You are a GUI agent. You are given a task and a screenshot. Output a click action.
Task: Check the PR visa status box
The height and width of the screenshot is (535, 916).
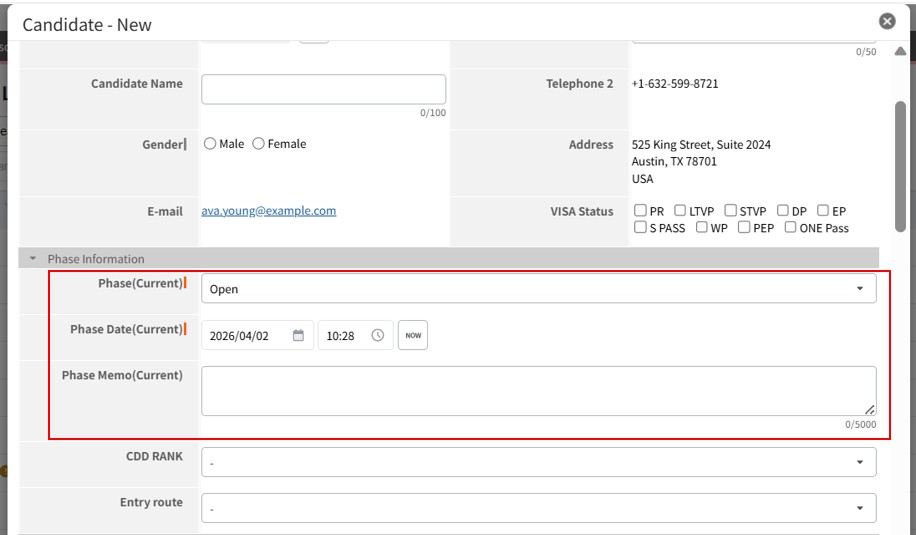(640, 211)
